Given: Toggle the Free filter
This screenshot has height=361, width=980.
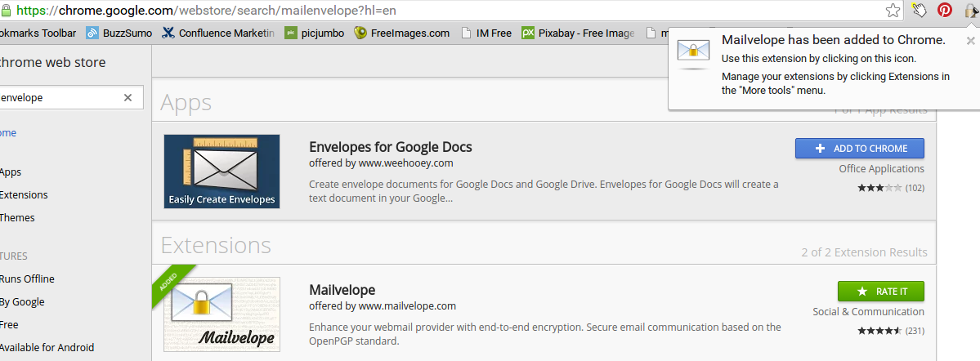Looking at the screenshot, I should 9,324.
